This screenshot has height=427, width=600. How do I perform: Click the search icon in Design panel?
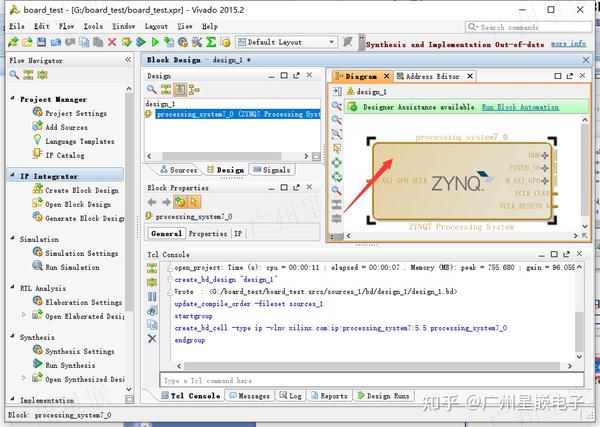click(152, 89)
